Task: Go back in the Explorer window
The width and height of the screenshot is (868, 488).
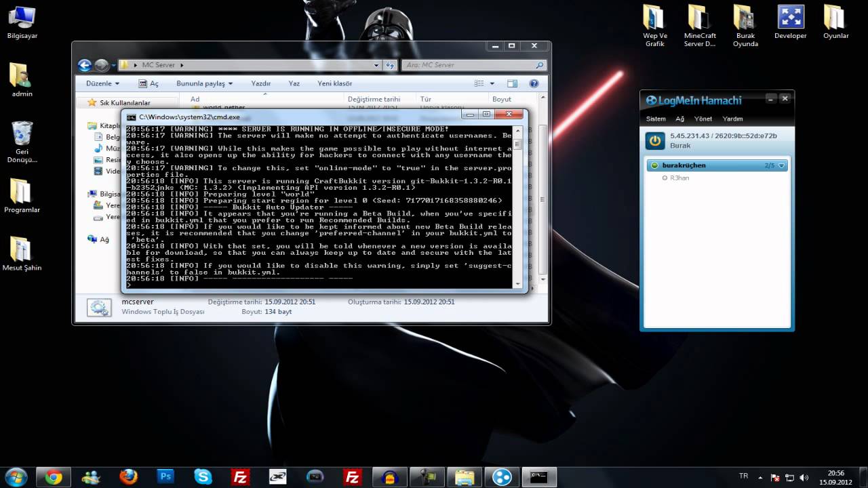Action: coord(85,65)
